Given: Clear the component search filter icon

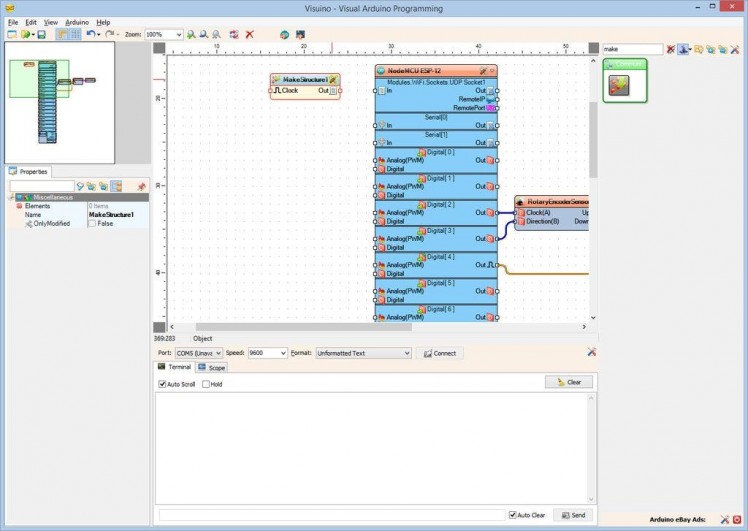Looking at the screenshot, I should pos(670,49).
